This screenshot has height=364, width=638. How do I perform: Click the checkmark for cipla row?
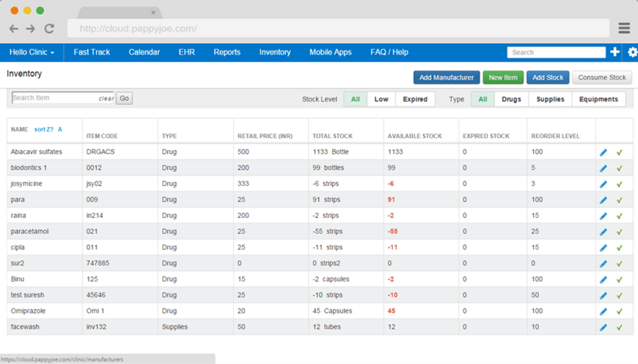(619, 248)
